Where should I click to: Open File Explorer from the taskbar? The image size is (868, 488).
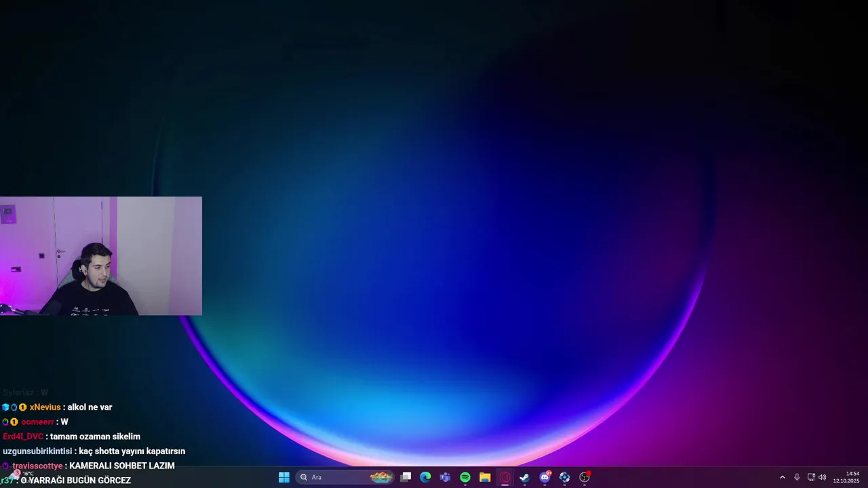pos(485,477)
